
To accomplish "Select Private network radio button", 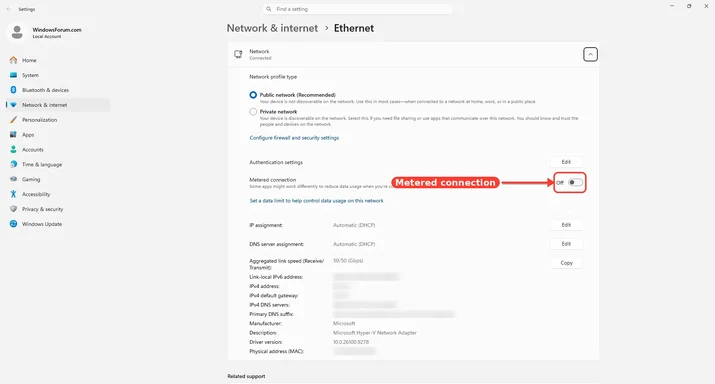I will click(x=253, y=112).
